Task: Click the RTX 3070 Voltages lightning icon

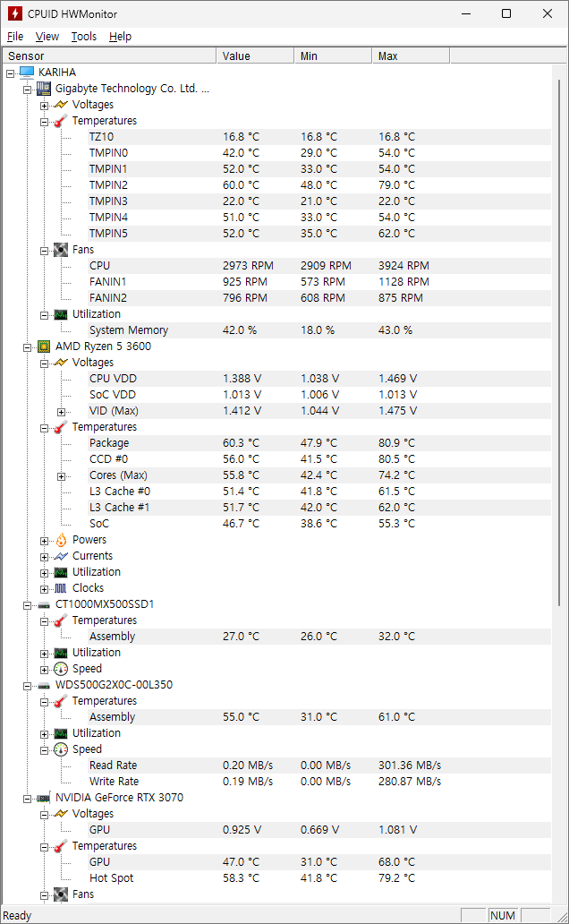Action: coord(61,814)
